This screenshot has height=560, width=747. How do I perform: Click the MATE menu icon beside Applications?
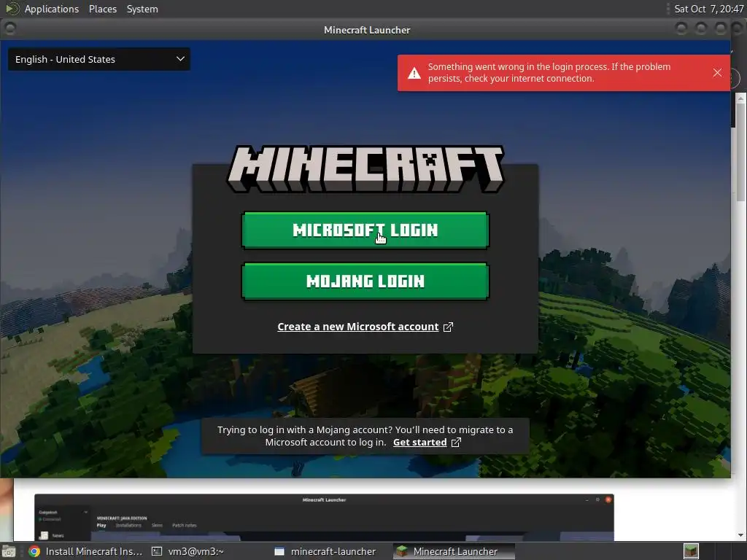(12, 9)
